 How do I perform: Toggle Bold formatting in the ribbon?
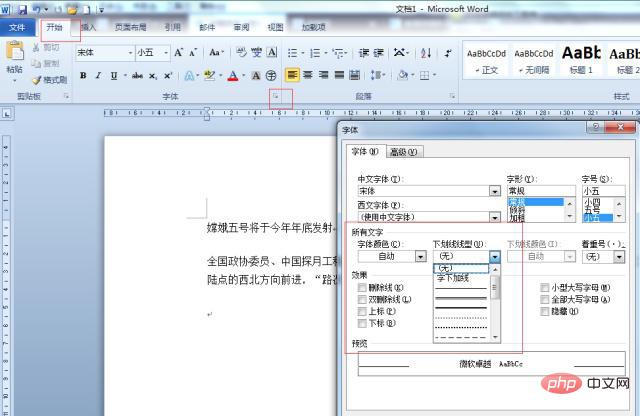point(83,75)
